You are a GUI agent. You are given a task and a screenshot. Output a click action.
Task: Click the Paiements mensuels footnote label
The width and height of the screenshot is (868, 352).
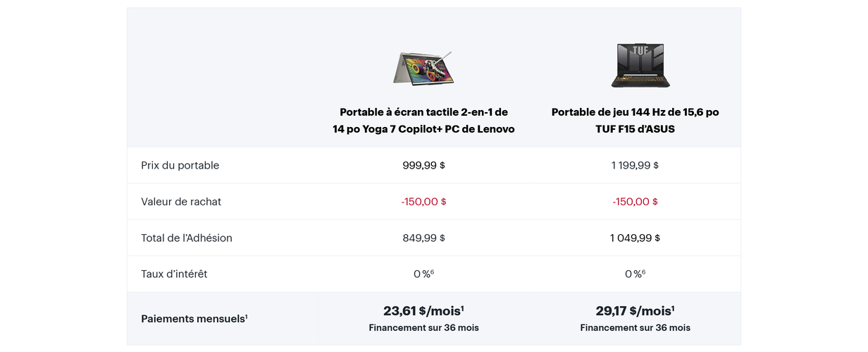tap(194, 319)
